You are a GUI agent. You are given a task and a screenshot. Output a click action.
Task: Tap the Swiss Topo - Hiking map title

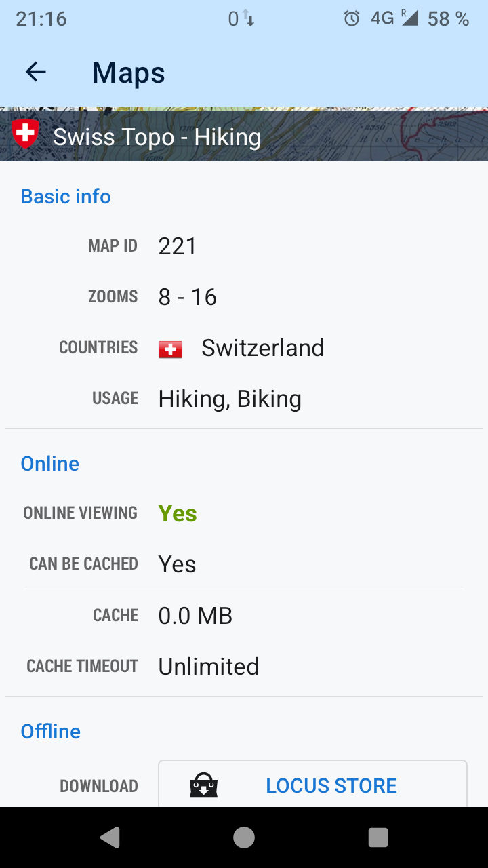point(157,137)
